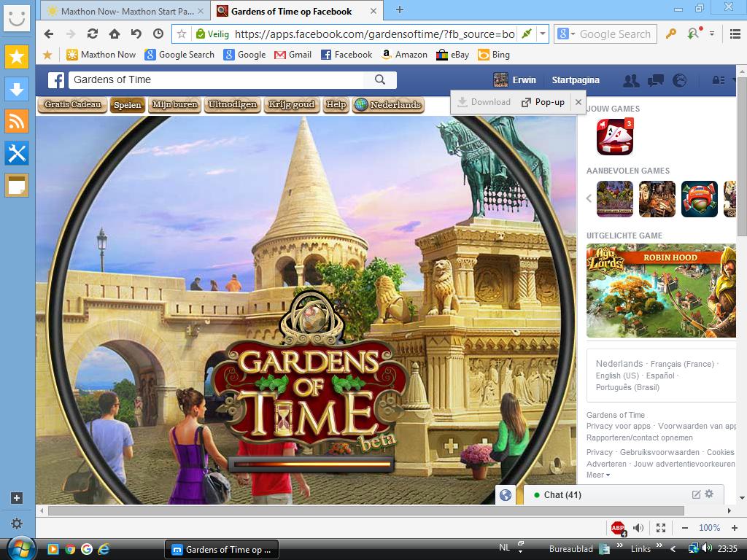
Task: Open the poker game icon under Jouw Games
Action: pos(615,136)
